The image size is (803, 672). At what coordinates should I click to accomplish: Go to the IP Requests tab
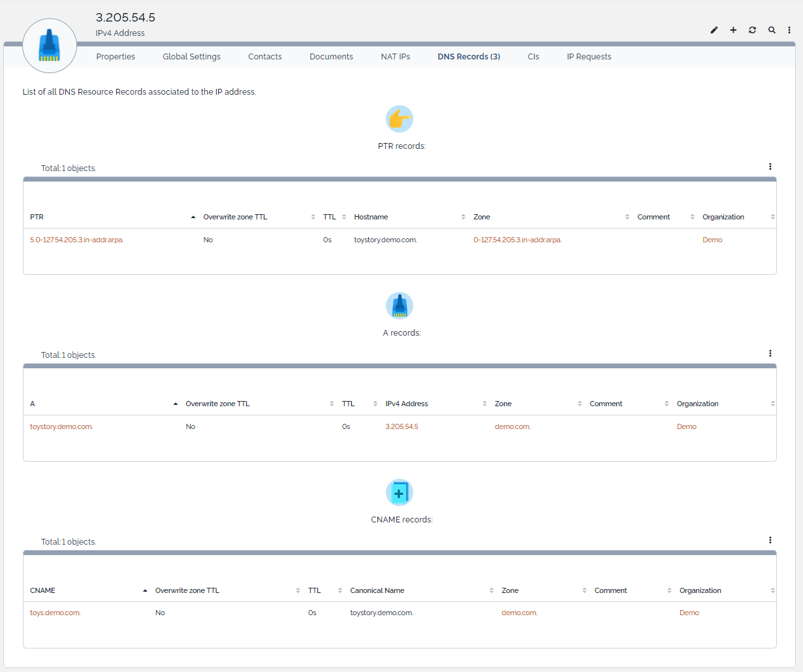point(589,57)
